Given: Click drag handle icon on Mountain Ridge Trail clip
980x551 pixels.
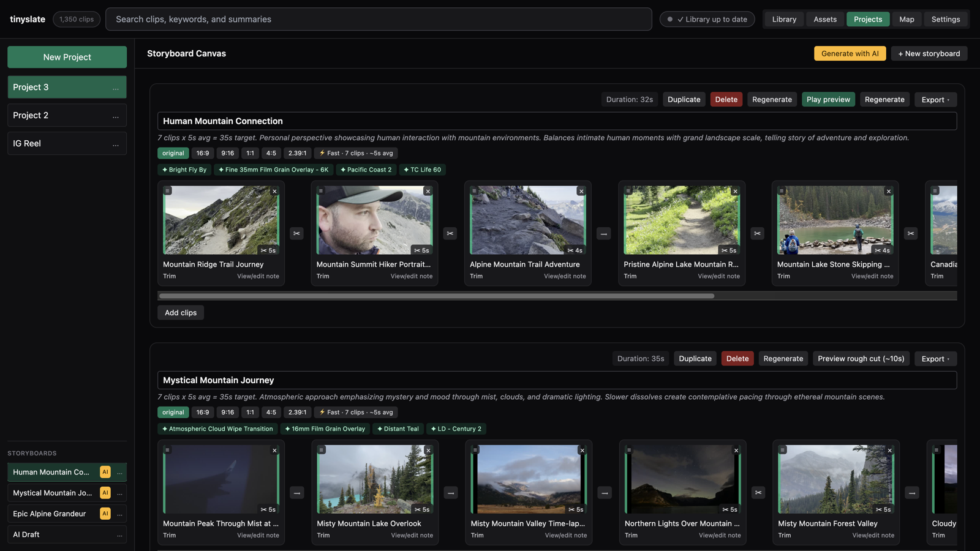Looking at the screenshot, I should click(167, 190).
